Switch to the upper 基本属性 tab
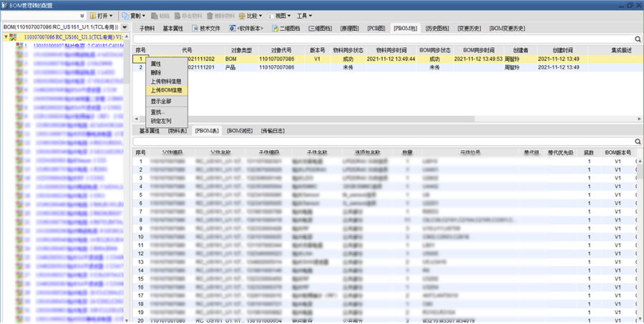Screen dimensions: 644x324 [173, 29]
